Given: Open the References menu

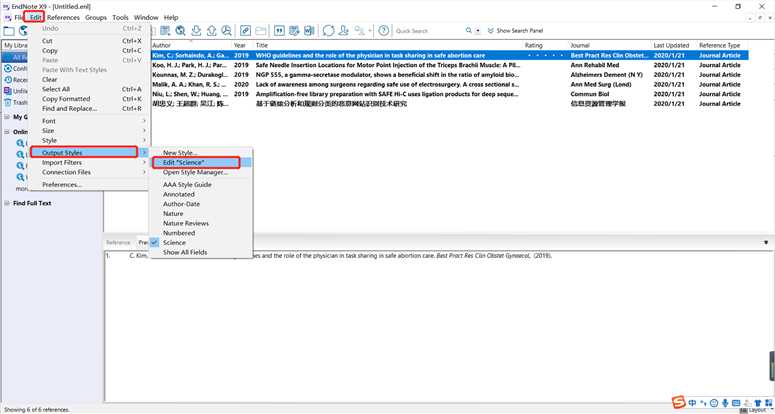Looking at the screenshot, I should 63,17.
